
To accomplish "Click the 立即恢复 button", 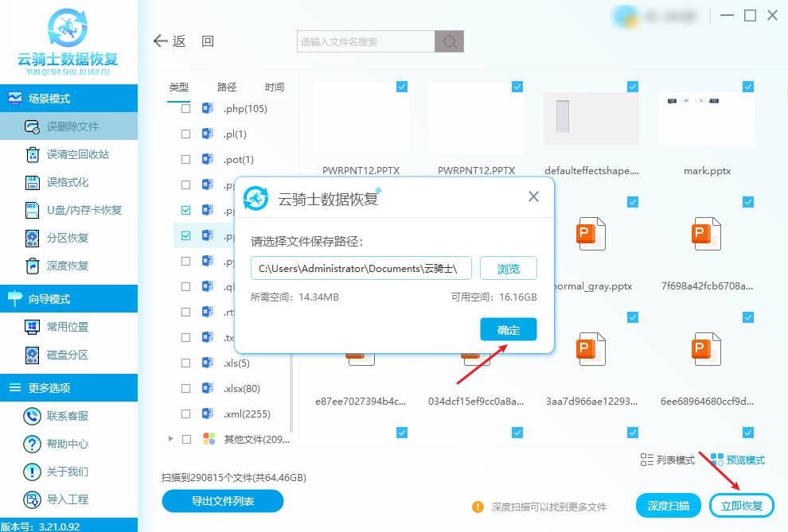I will pos(741,506).
